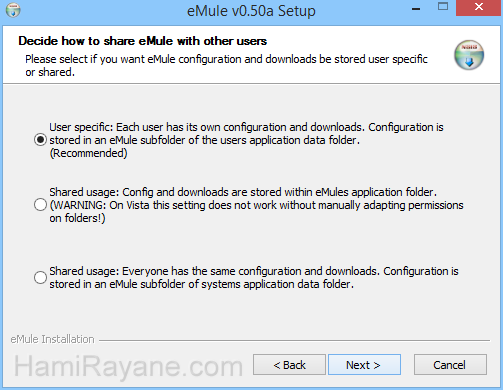Choose Shared usage within application folder option

tap(40, 205)
